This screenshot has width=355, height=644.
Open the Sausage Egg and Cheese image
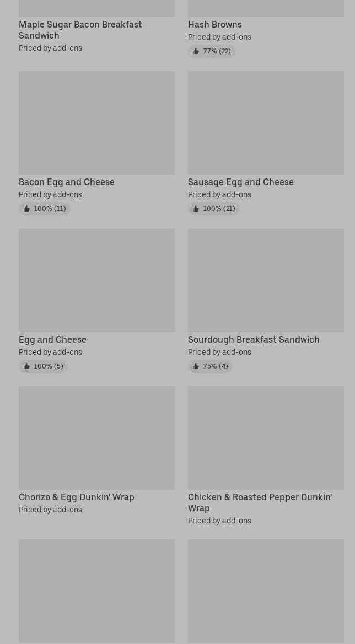click(266, 122)
